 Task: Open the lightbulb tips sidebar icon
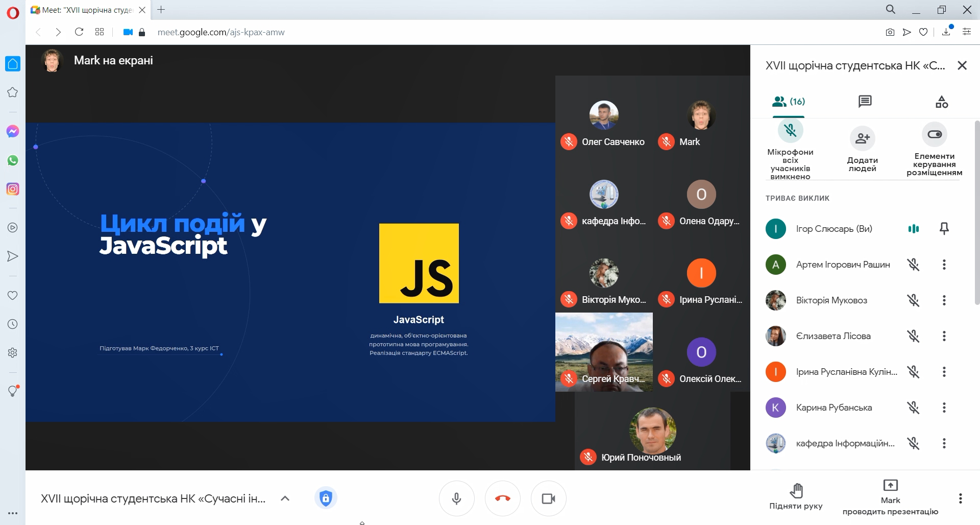13,391
